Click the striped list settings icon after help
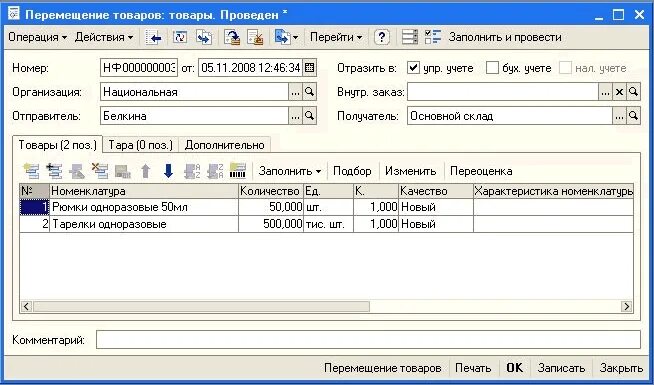The height and width of the screenshot is (385, 654). coord(410,38)
